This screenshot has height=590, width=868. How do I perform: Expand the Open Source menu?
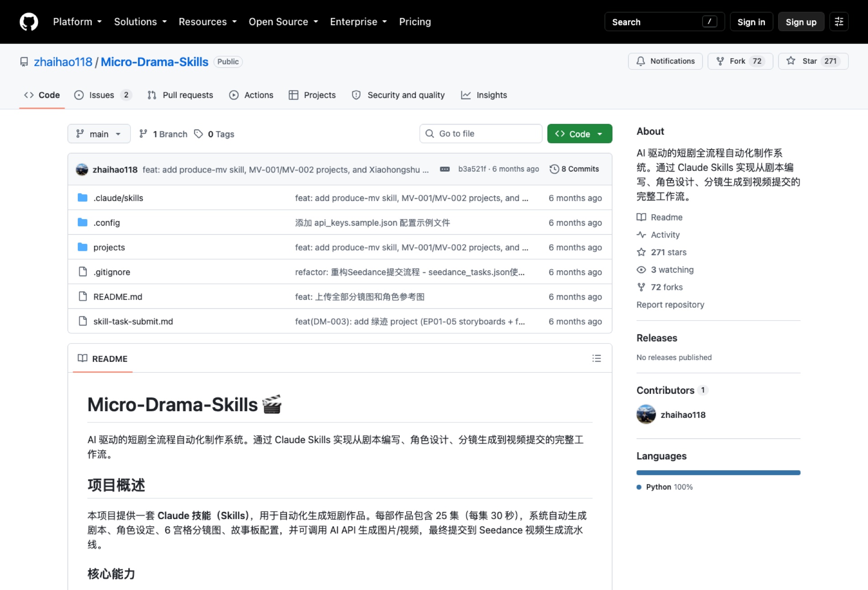(283, 22)
